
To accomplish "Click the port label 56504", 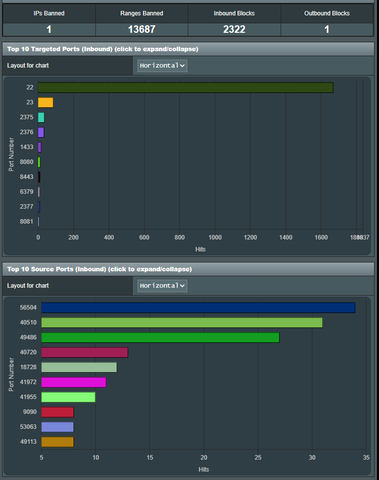I will 28,308.
